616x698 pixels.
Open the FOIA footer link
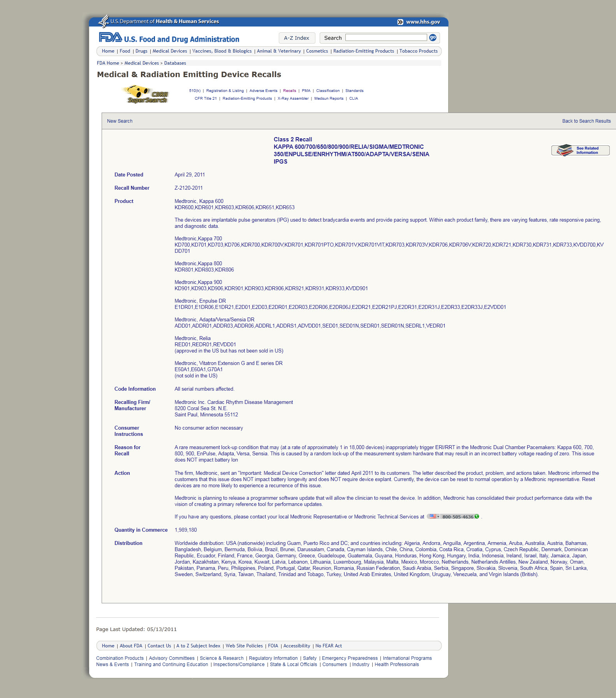point(273,646)
